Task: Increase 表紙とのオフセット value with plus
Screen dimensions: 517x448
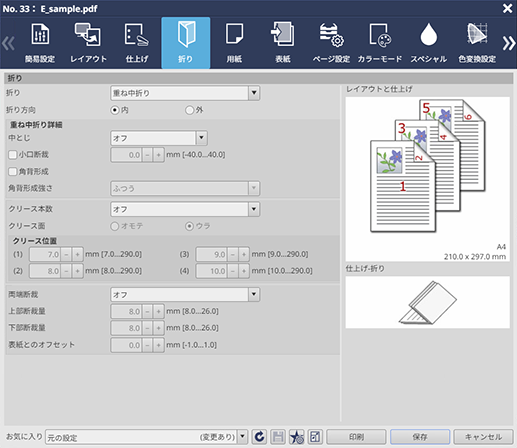Action: coord(159,345)
